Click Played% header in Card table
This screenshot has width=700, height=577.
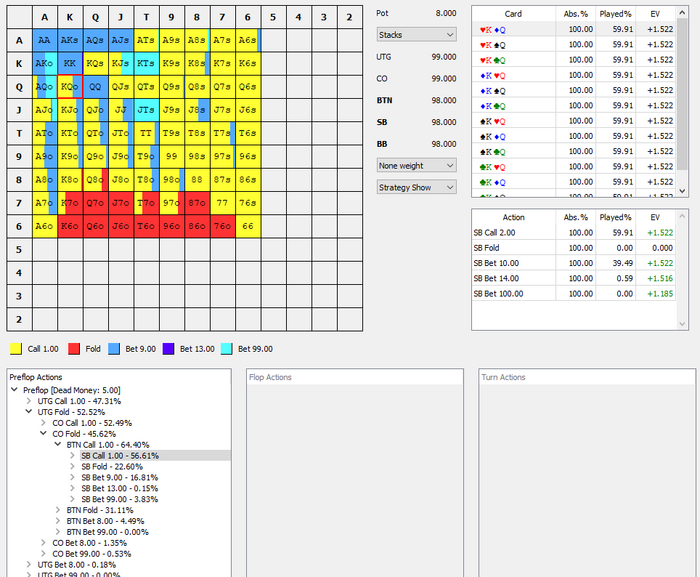point(615,14)
